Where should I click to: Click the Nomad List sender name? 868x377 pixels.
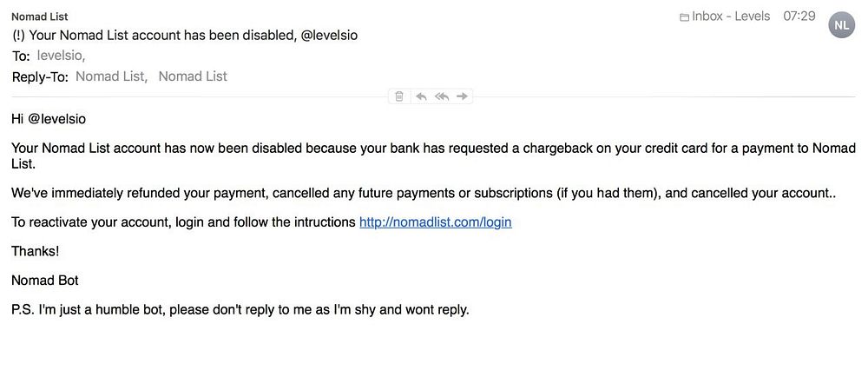tap(40, 17)
